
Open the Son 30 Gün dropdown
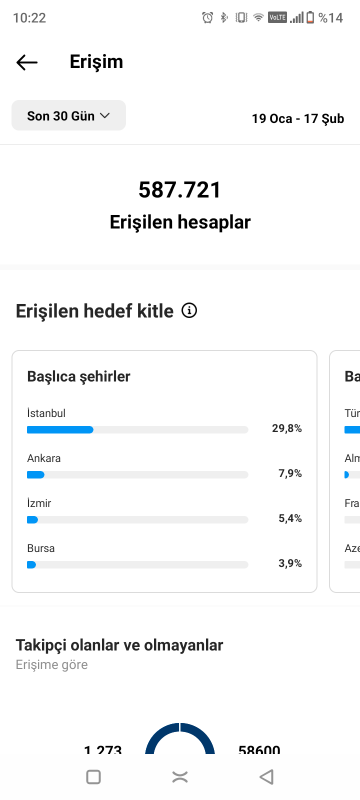click(x=69, y=115)
